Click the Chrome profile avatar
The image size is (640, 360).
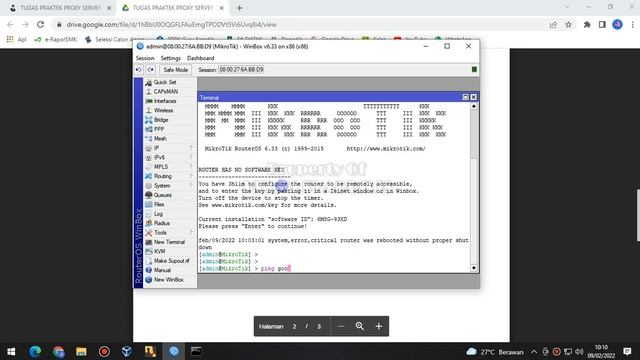point(617,24)
